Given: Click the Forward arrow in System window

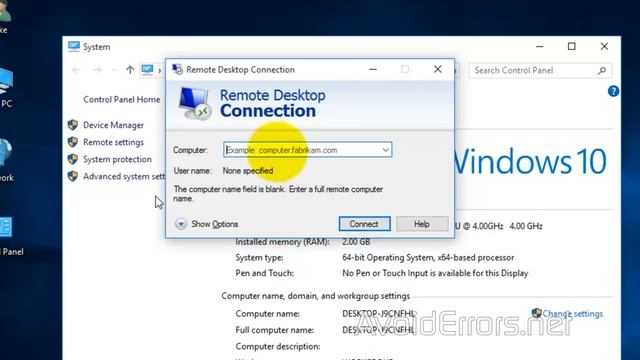Looking at the screenshot, I should (x=97, y=70).
